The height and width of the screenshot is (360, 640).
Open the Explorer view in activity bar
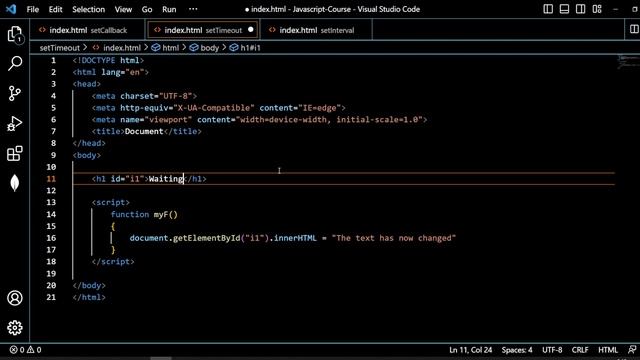15,34
